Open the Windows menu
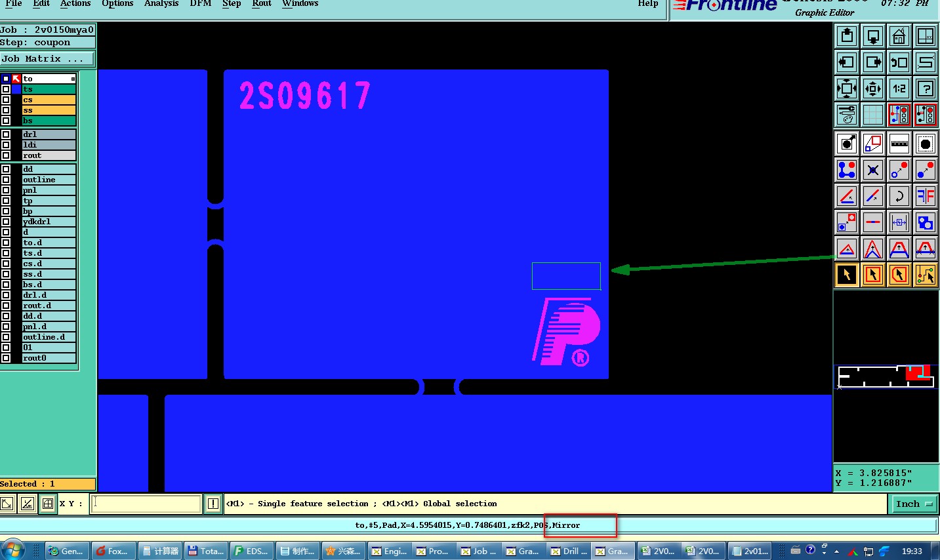 (x=300, y=3)
